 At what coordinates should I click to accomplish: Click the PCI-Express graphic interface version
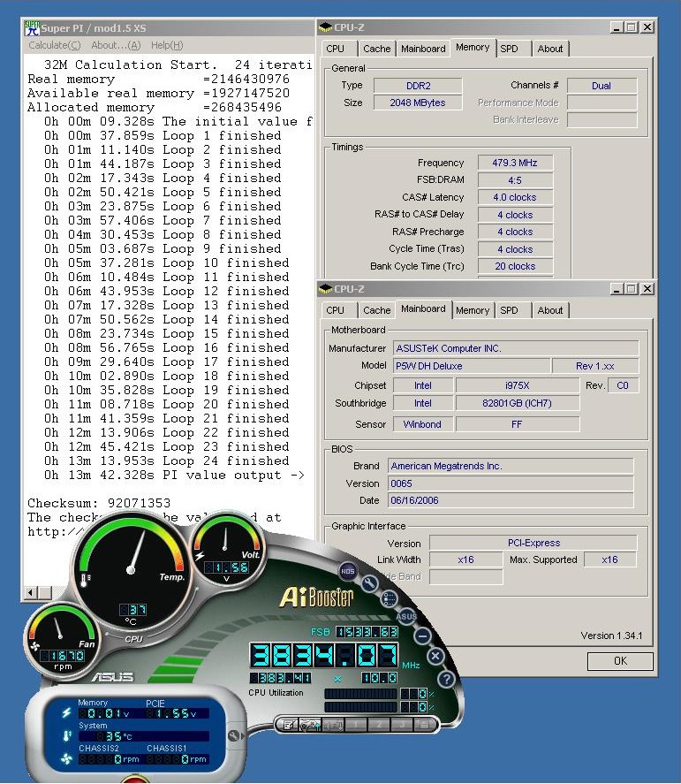533,543
